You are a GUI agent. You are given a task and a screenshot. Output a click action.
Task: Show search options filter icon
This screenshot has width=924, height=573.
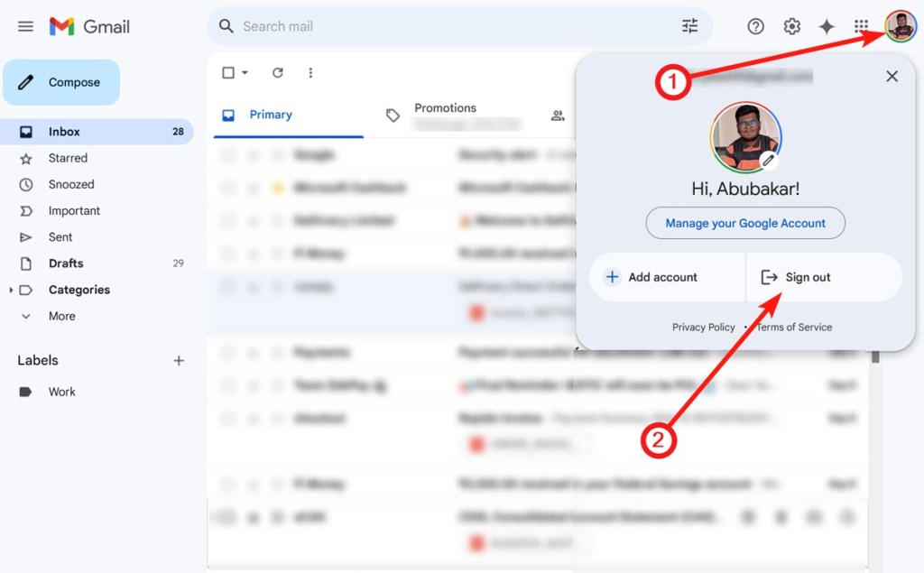(x=689, y=26)
